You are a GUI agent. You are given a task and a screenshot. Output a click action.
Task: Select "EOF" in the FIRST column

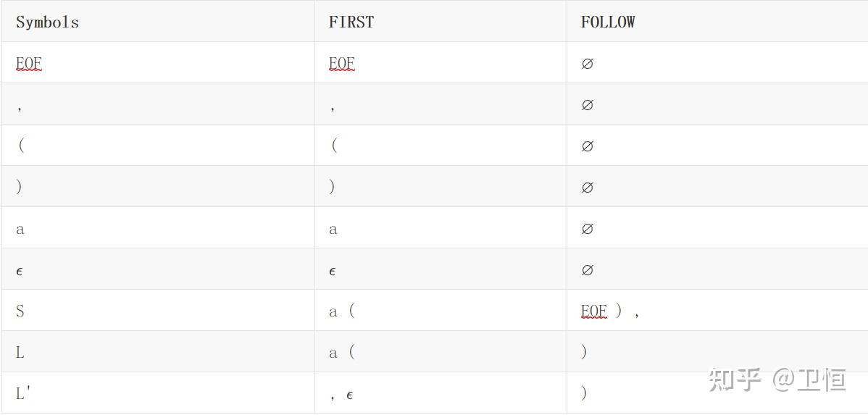[342, 64]
